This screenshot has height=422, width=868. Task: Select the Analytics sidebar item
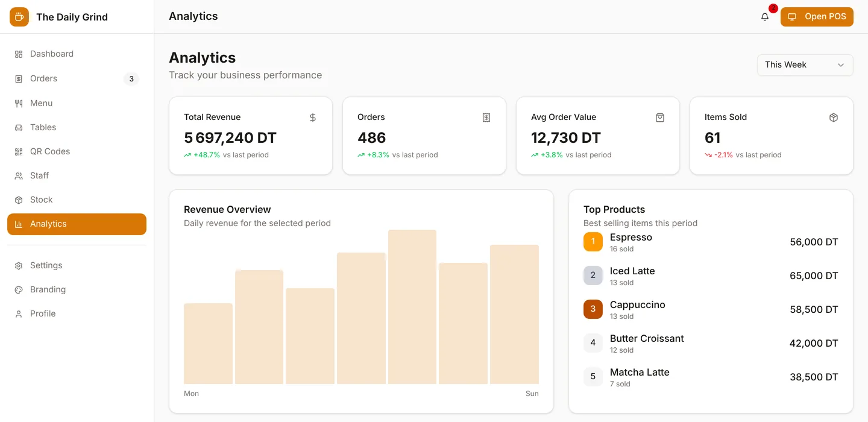point(77,224)
